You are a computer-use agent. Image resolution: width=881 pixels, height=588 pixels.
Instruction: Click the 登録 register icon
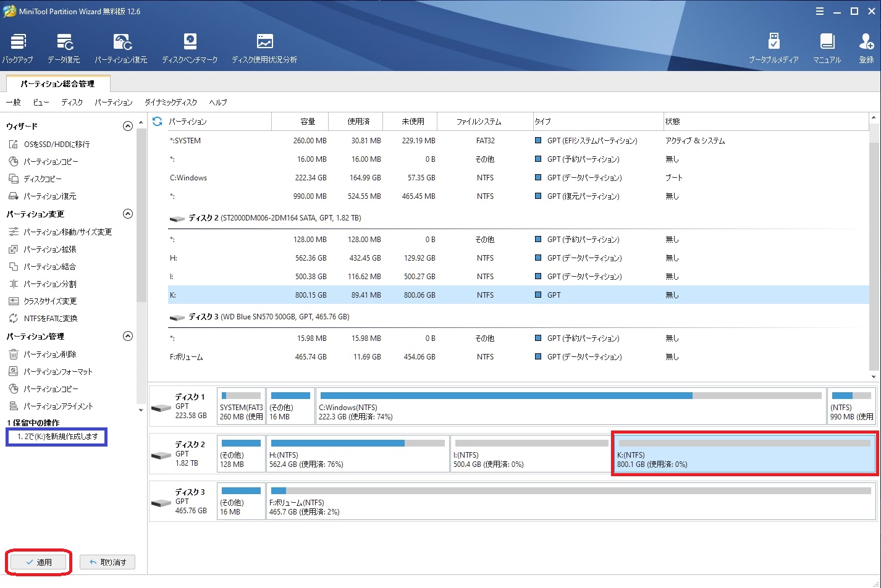[x=866, y=49]
